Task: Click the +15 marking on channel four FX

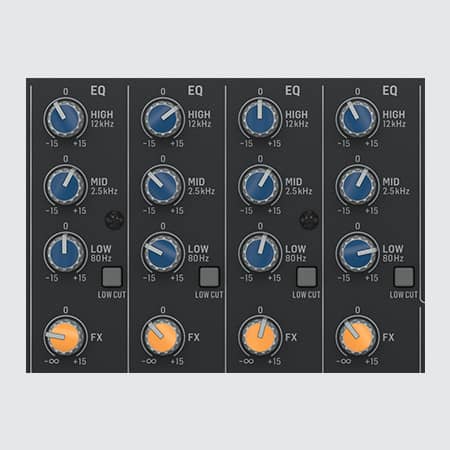Action: tap(372, 361)
